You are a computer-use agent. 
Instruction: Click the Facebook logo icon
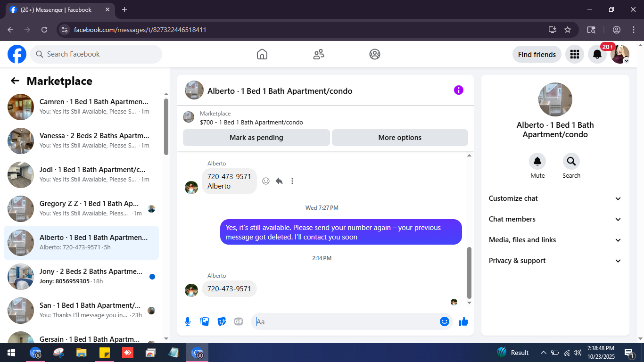[17, 54]
